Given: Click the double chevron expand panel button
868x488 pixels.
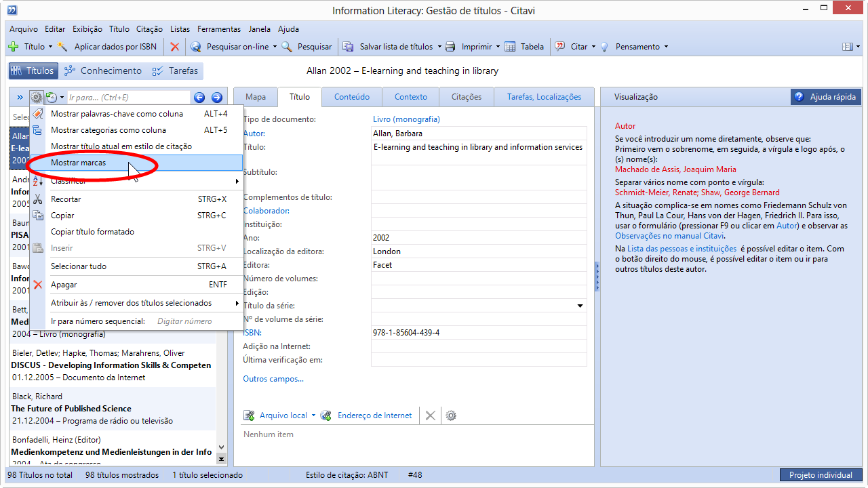Looking at the screenshot, I should click(20, 98).
